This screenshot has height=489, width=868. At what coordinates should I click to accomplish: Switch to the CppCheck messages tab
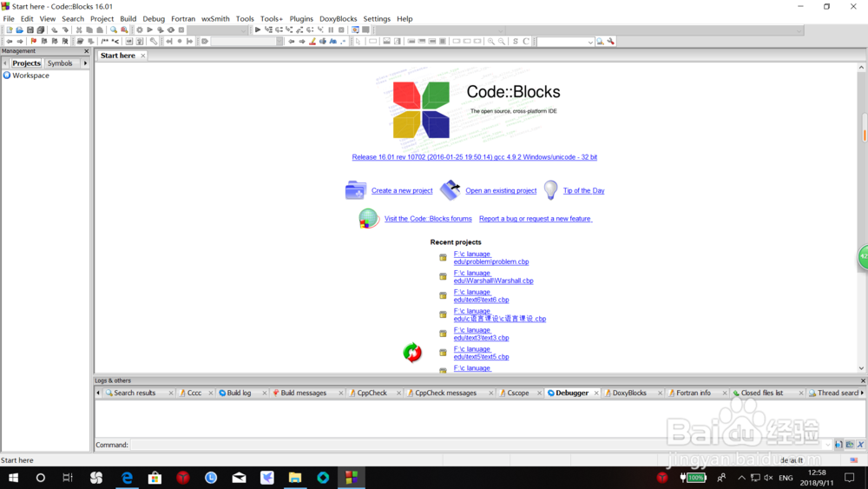pyautogui.click(x=445, y=393)
